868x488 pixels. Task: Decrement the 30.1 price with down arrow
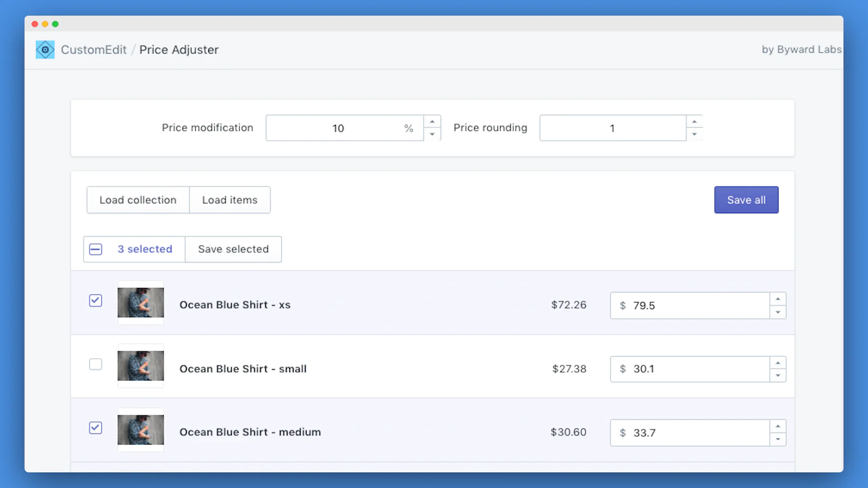point(778,376)
